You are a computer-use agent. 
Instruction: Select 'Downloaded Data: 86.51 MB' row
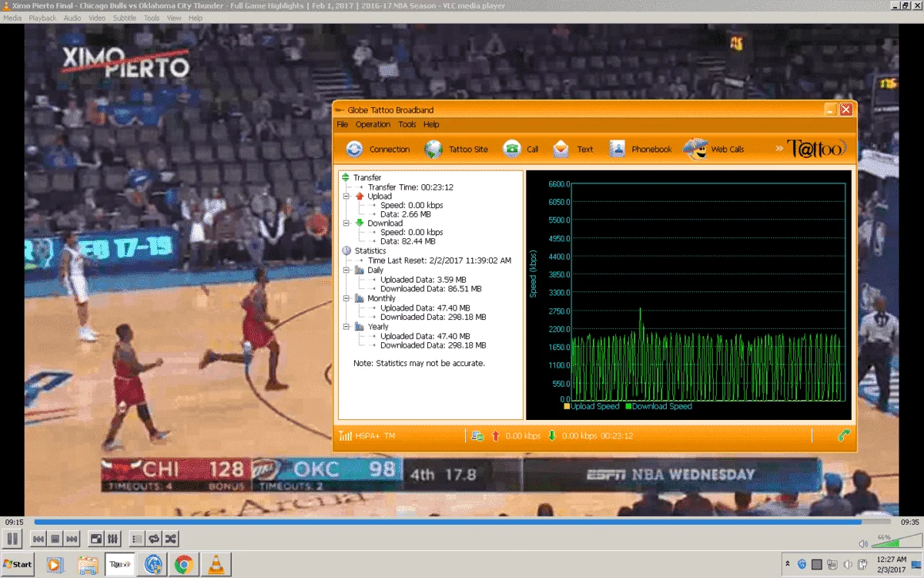pyautogui.click(x=431, y=289)
